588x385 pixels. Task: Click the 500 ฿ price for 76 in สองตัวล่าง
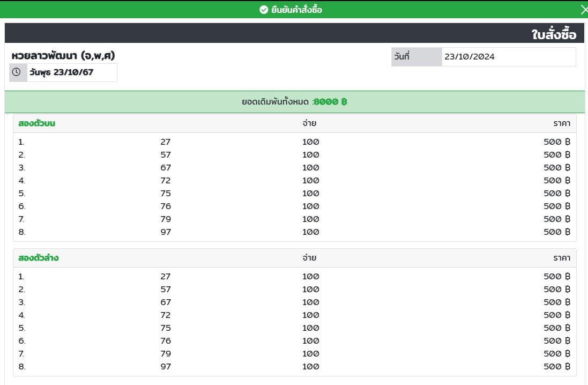557,340
